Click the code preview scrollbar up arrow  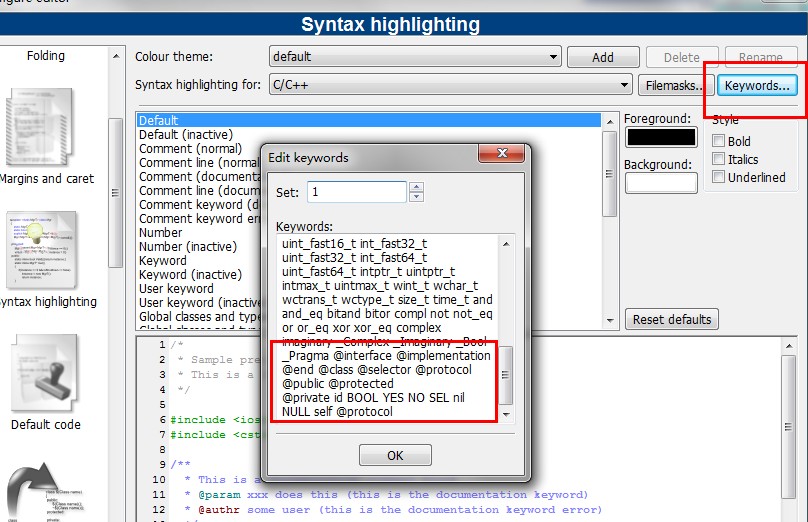coord(788,346)
